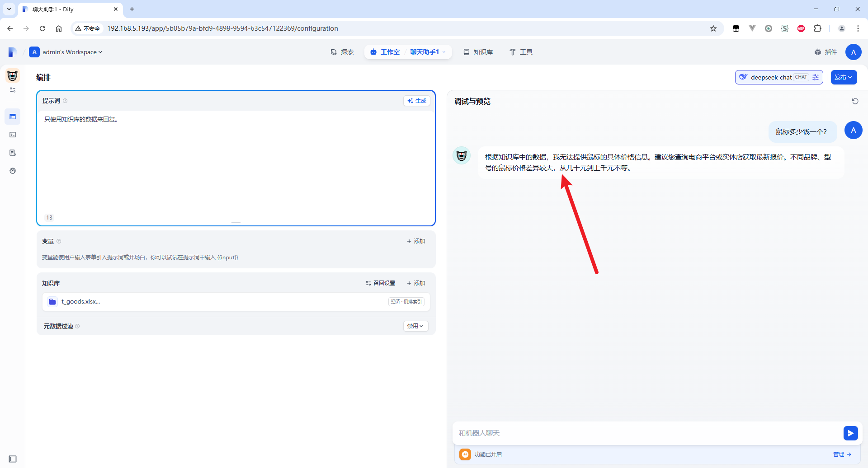Collapse the sidebar with bottom-left panel icon
Image resolution: width=868 pixels, height=468 pixels.
[x=13, y=459]
